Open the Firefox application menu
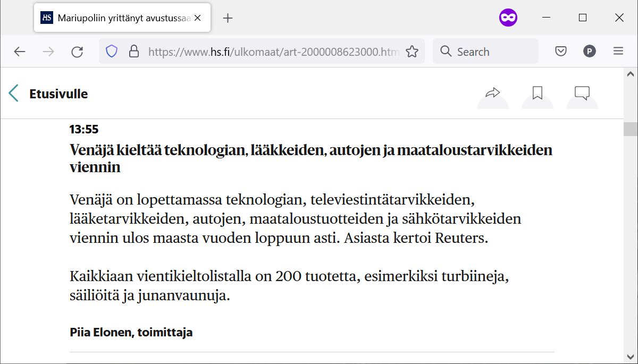 (x=618, y=51)
